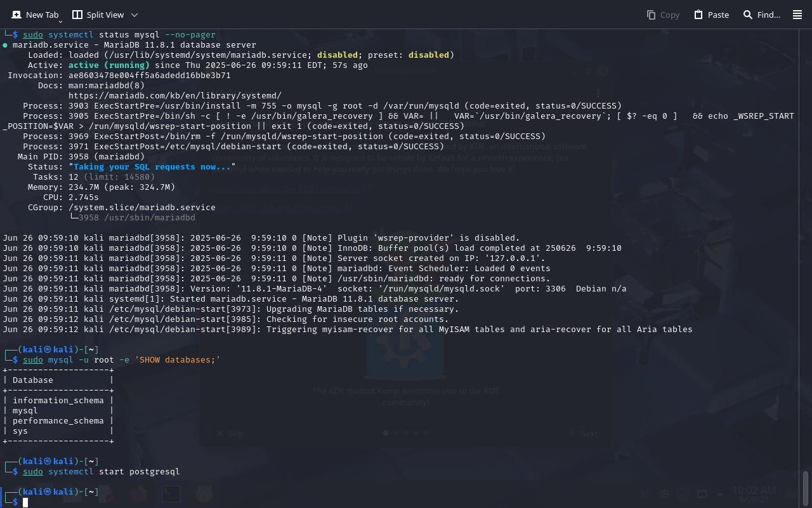Open the mariadb.com systemd docs URL
The height and width of the screenshot is (508, 812).
click(x=175, y=96)
